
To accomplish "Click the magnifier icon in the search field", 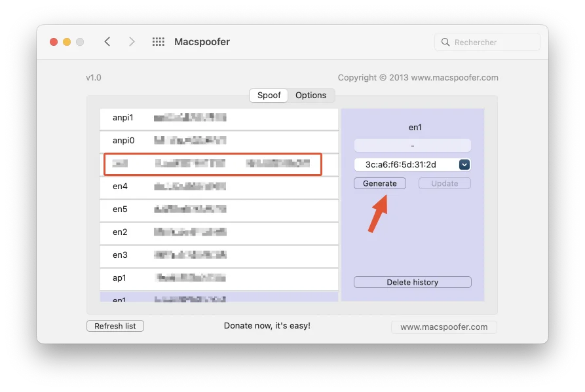I will pos(445,41).
